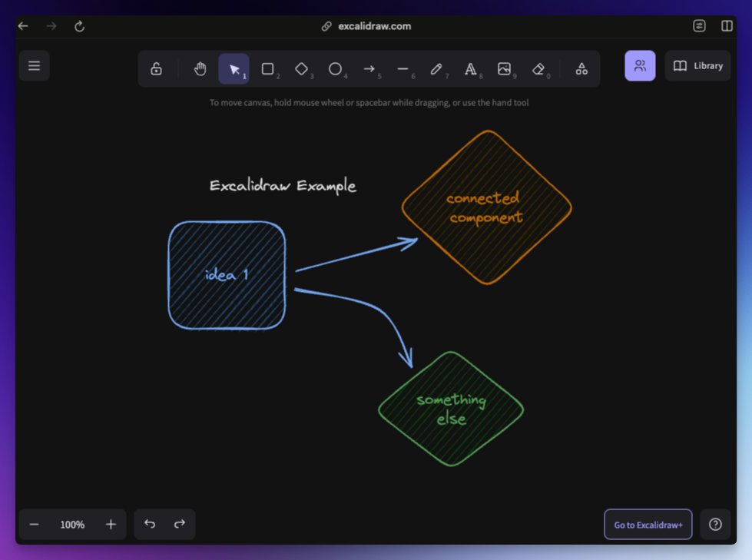Select the Arrow tool

click(x=369, y=69)
